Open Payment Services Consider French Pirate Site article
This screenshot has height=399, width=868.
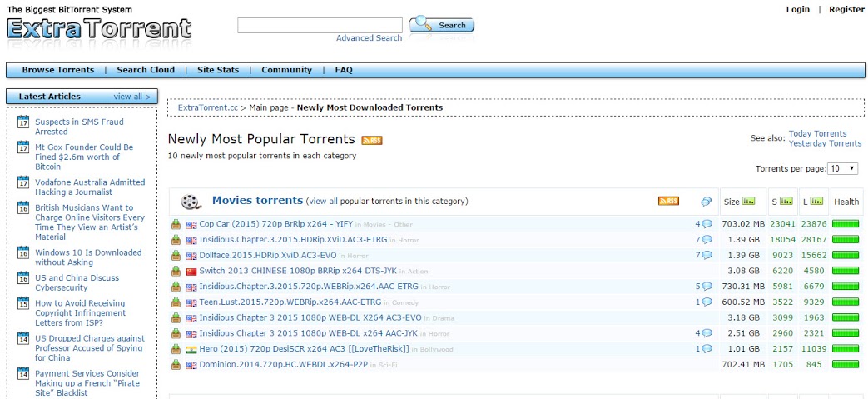pyautogui.click(x=87, y=383)
